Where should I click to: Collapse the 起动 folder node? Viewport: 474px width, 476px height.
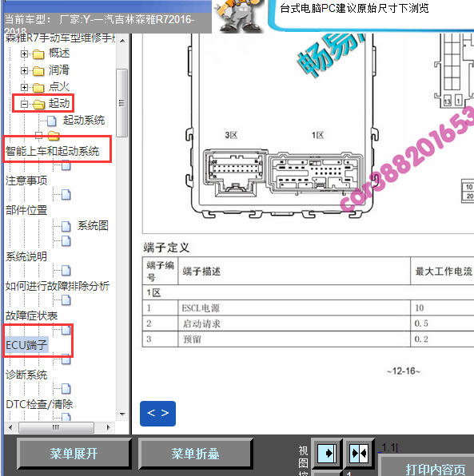tap(24, 104)
